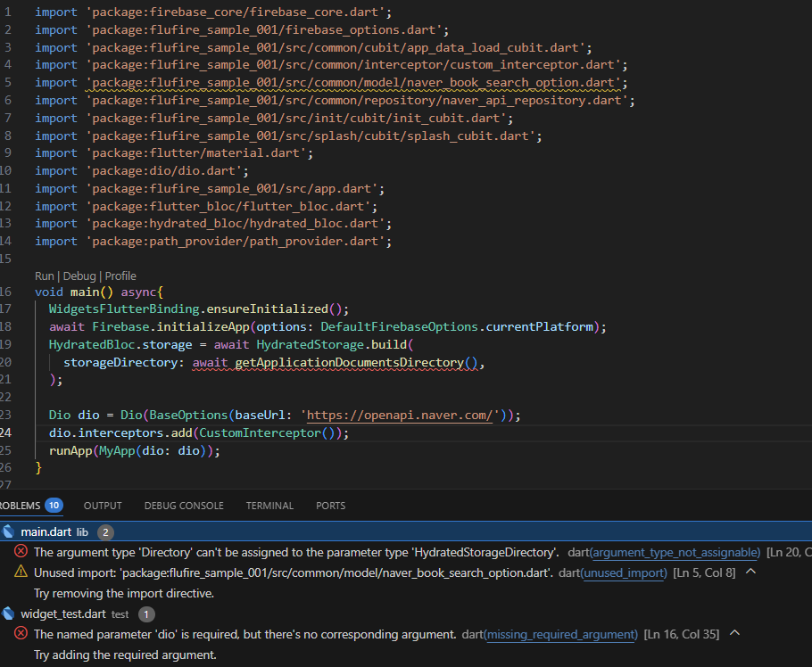
Task: Click the Debug code lens above main
Action: [x=79, y=276]
